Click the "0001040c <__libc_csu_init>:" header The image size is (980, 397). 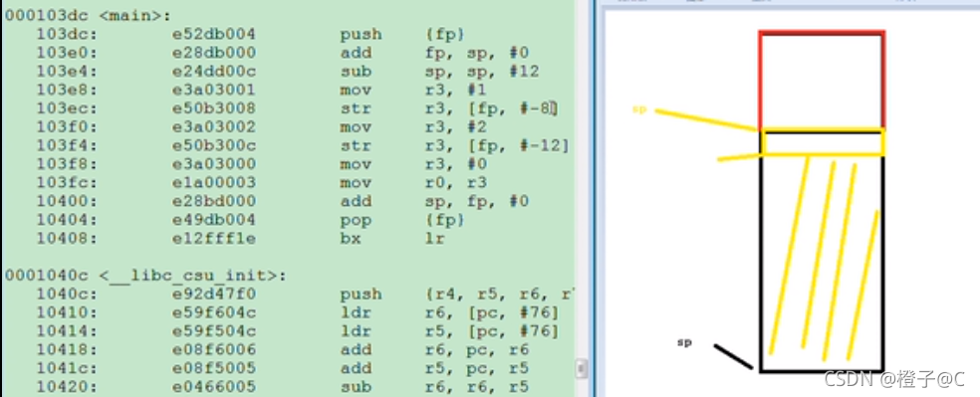point(145,276)
